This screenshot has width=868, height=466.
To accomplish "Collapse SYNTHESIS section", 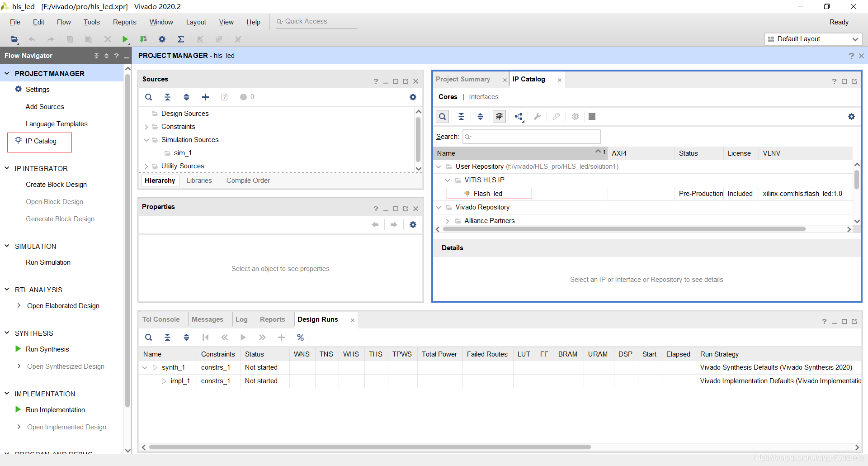I will [x=7, y=333].
